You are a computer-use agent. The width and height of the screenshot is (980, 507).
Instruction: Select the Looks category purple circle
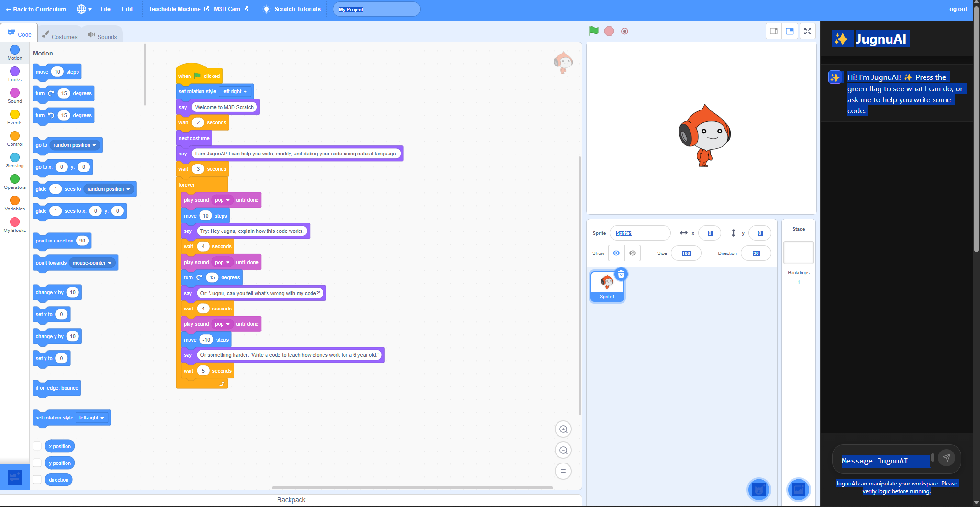pos(15,72)
